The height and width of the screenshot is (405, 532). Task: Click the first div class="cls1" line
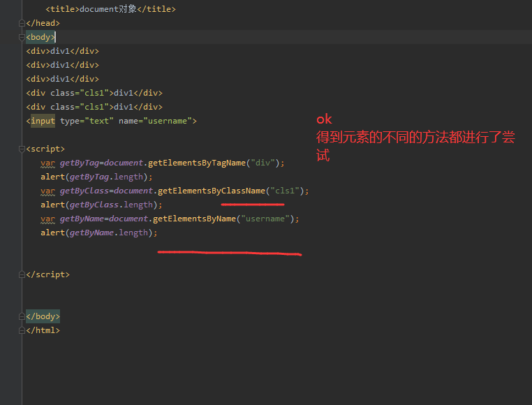tap(94, 93)
